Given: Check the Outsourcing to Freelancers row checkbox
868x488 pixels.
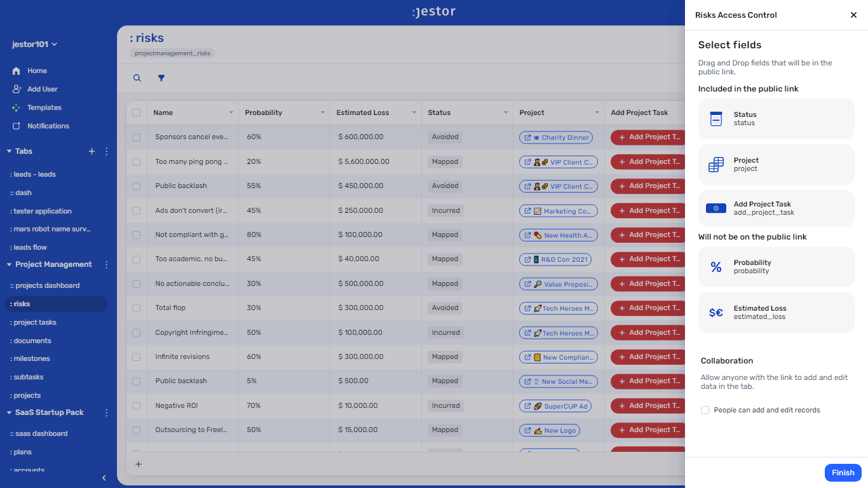Looking at the screenshot, I should [x=136, y=430].
